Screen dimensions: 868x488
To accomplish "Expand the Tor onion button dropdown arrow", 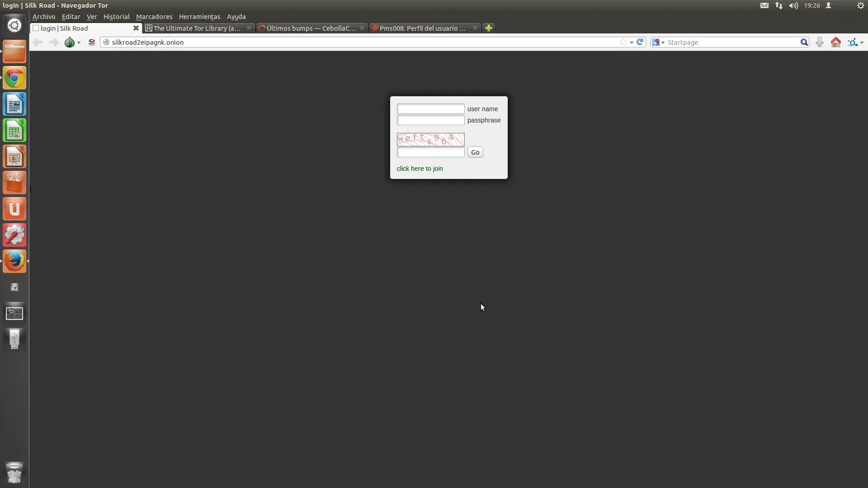I will click(79, 42).
